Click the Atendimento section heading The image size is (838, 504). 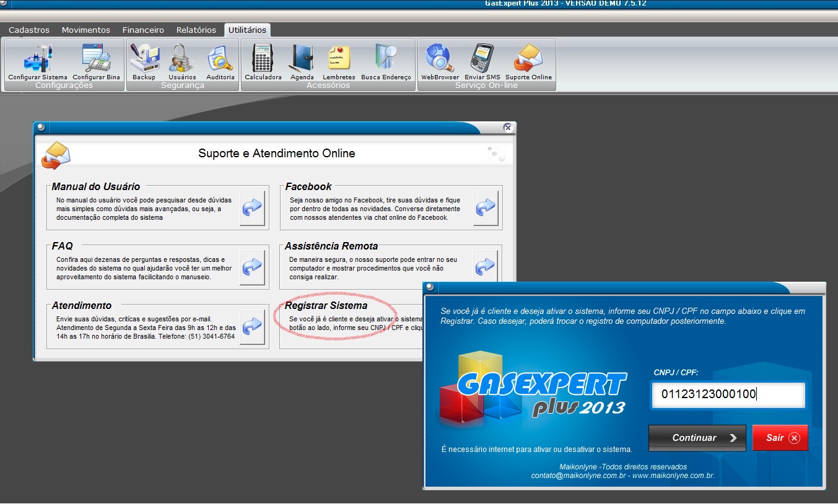tap(82, 306)
